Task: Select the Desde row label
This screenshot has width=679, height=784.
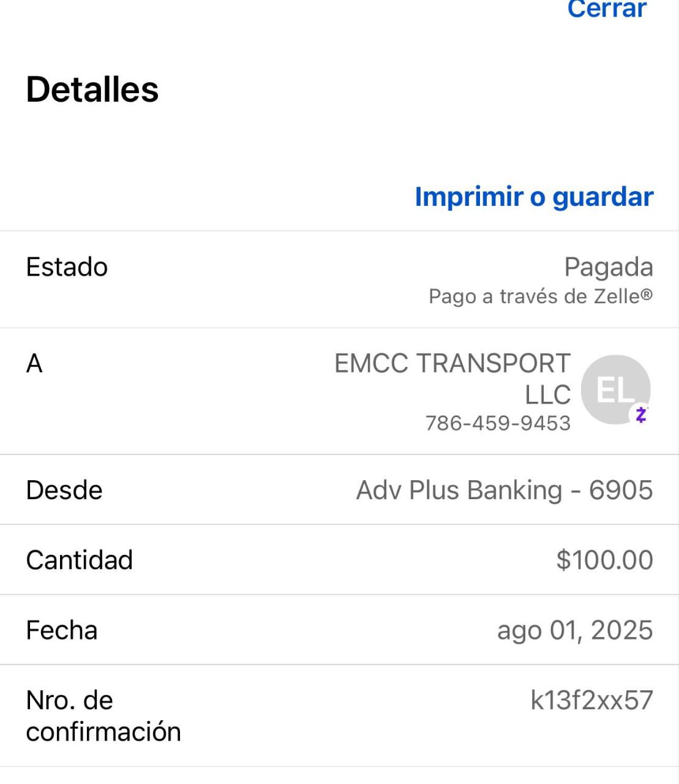Action: click(64, 490)
